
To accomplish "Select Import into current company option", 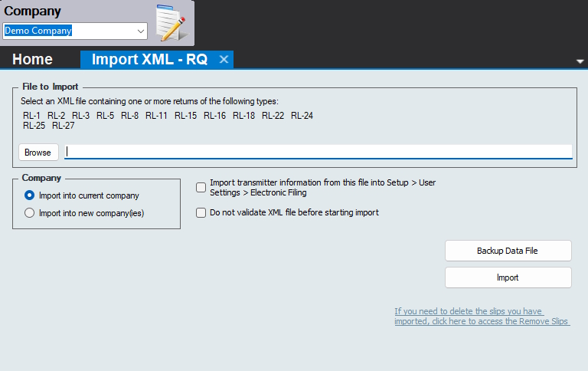I will [30, 195].
